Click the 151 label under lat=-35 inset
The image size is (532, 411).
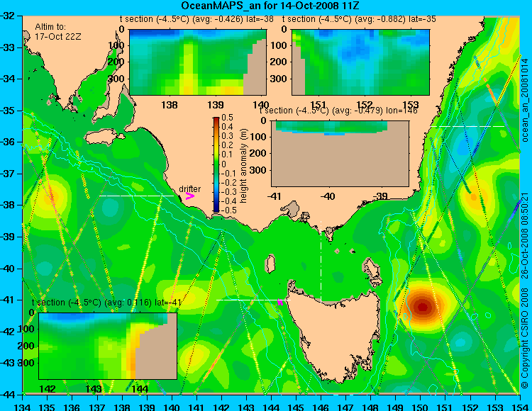318,105
